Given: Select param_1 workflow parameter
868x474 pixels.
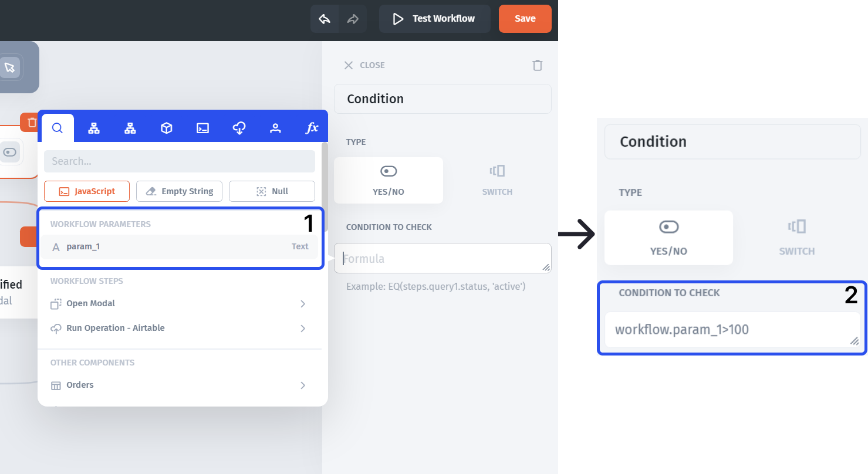Looking at the screenshot, I should click(179, 247).
